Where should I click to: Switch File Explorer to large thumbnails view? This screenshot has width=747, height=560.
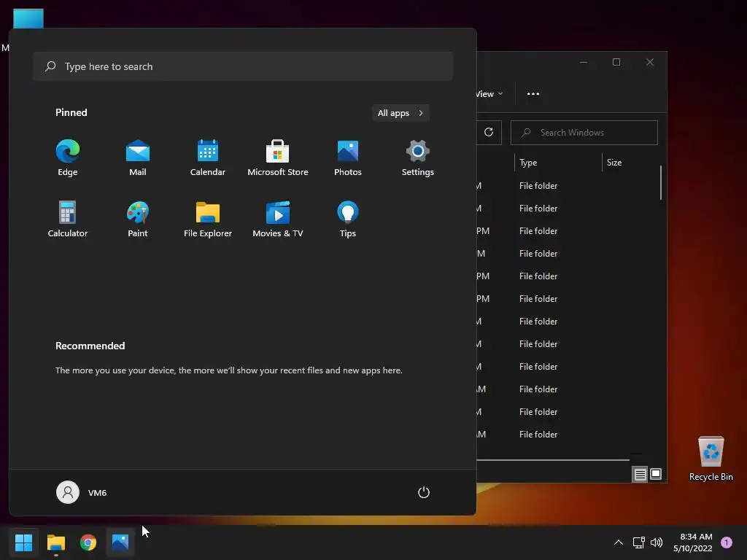coord(656,474)
